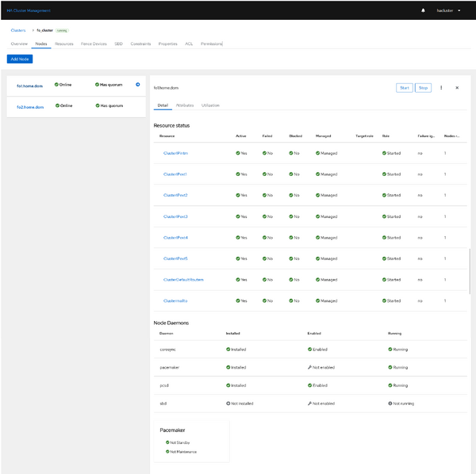The image size is (476, 474).
Task: Open the fo1.home.dom node link
Action: click(x=30, y=86)
